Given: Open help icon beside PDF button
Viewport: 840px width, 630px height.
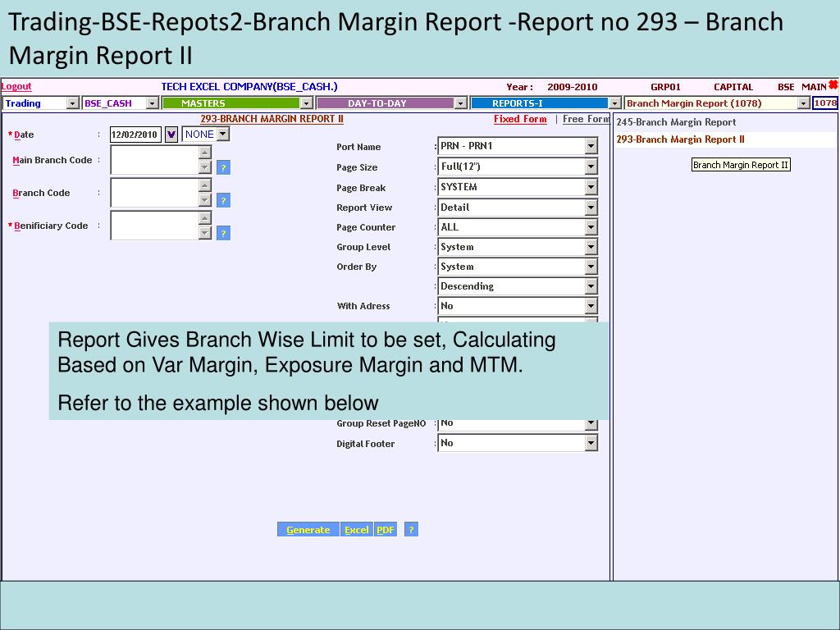Looking at the screenshot, I should coord(411,530).
